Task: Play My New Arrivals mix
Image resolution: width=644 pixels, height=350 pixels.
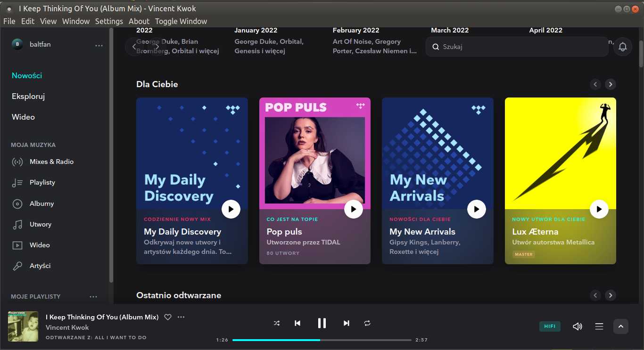Action: click(x=477, y=209)
